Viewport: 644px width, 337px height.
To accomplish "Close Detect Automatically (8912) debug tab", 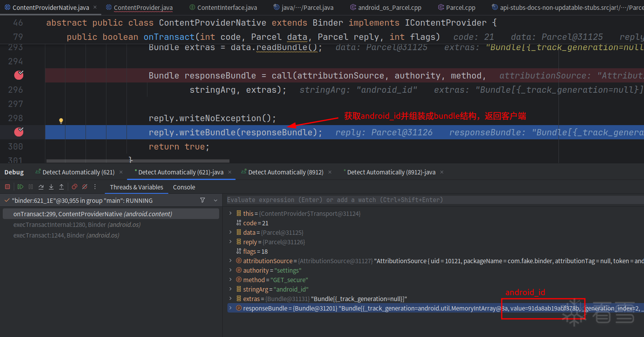I will [x=330, y=172].
